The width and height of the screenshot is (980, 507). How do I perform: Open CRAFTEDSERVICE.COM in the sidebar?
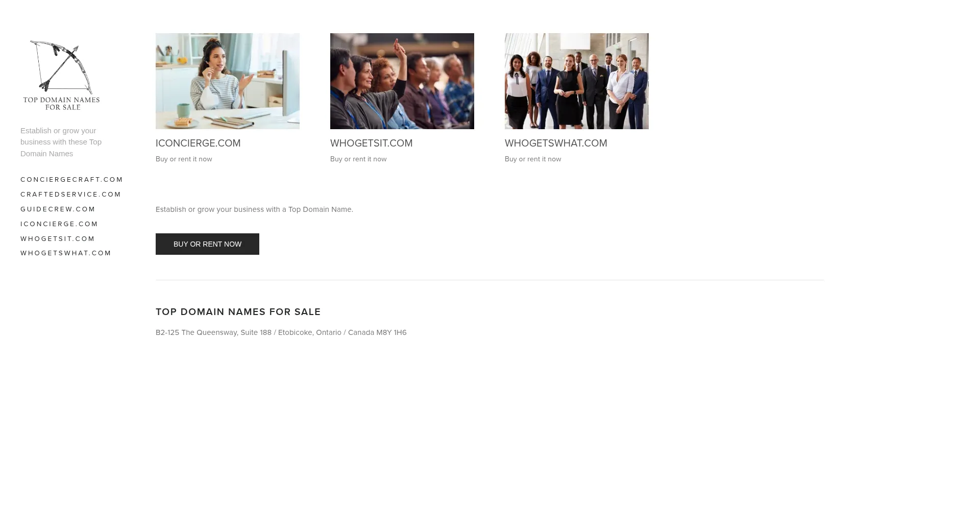(x=70, y=195)
